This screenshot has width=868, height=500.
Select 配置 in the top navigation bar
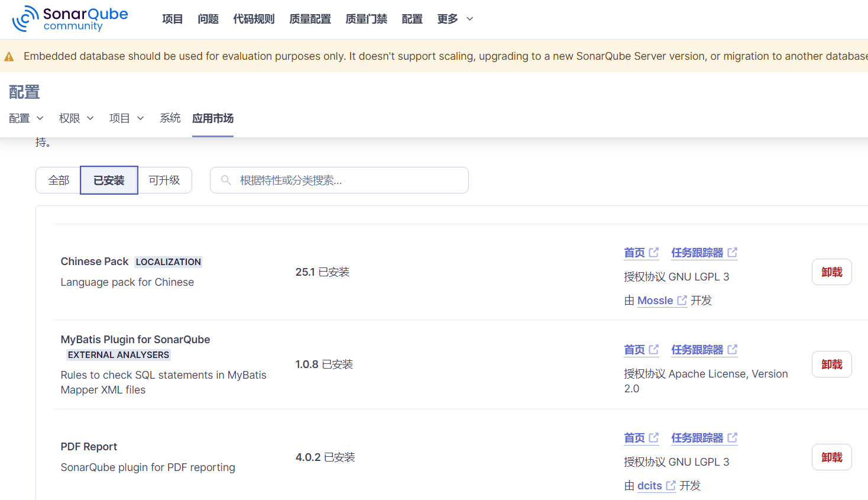coord(412,19)
